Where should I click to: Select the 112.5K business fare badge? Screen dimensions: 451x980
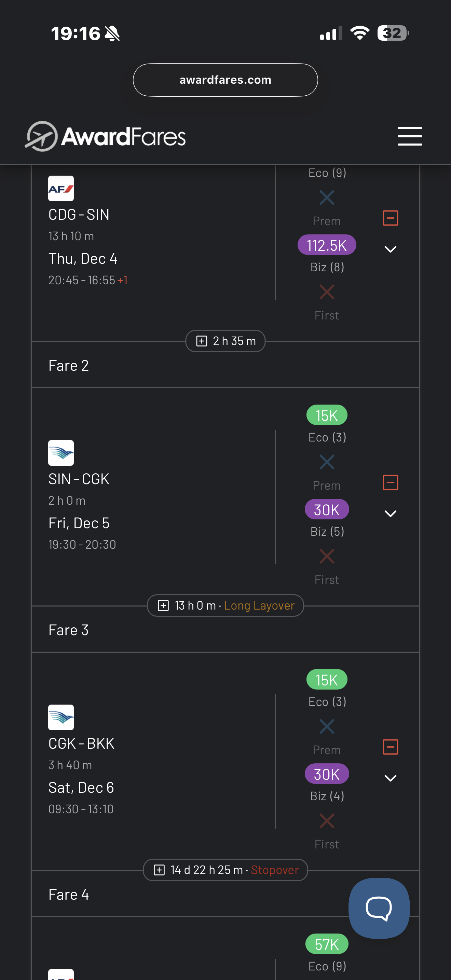327,245
